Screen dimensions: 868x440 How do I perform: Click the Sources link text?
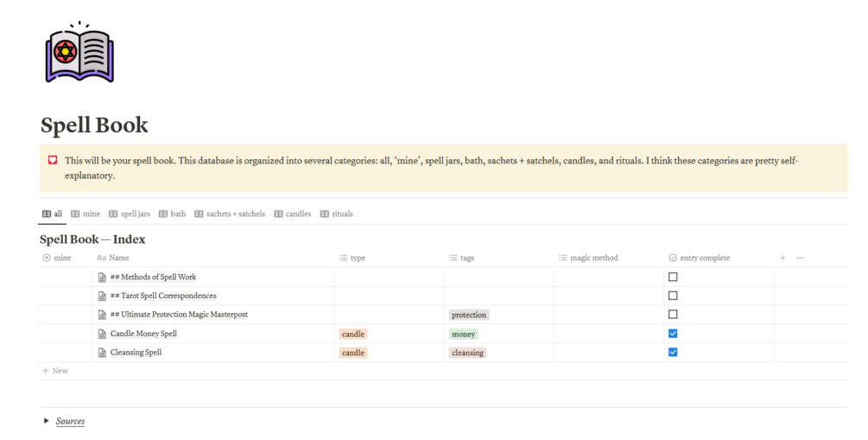70,421
